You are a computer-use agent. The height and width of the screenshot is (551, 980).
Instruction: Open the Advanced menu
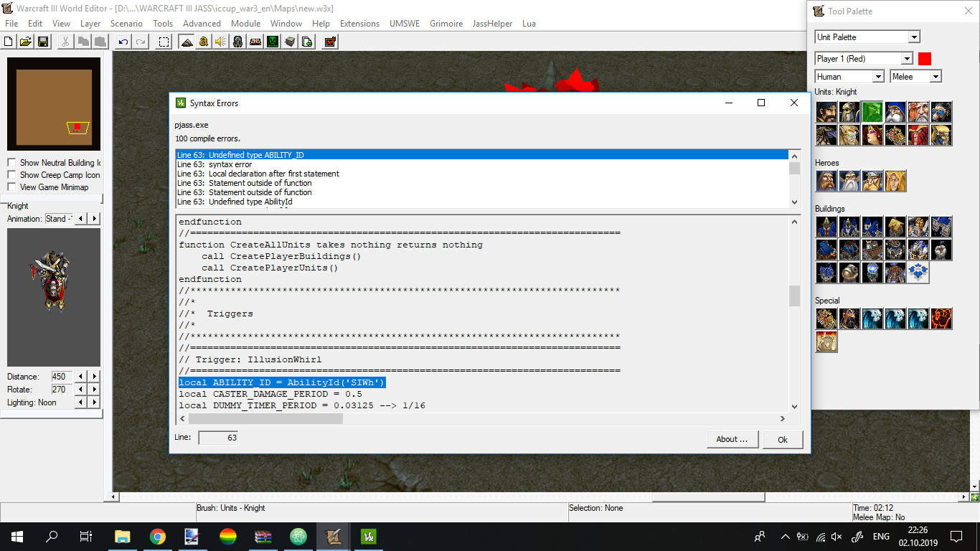(x=202, y=24)
